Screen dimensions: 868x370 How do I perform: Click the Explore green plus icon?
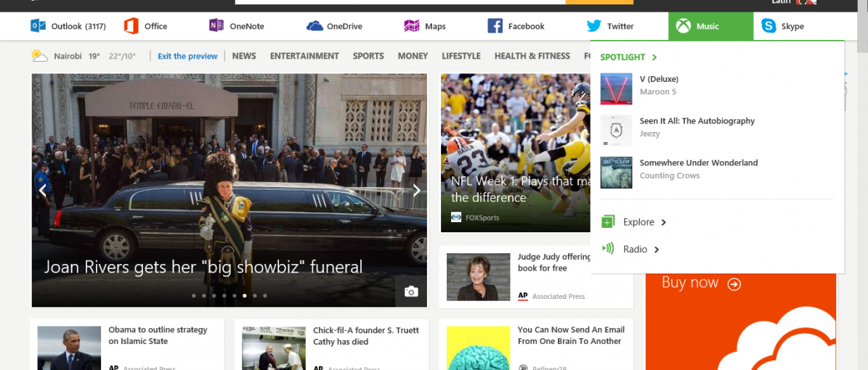tap(608, 222)
